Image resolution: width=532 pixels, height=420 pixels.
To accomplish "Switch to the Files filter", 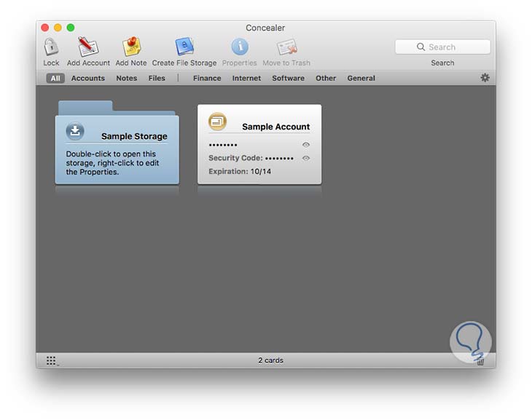I will pyautogui.click(x=157, y=79).
